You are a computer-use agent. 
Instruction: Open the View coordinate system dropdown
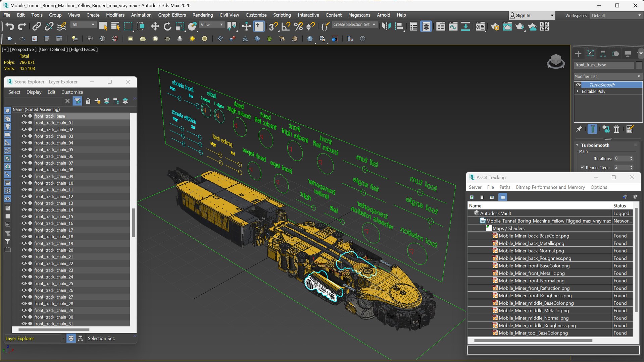coord(212,24)
